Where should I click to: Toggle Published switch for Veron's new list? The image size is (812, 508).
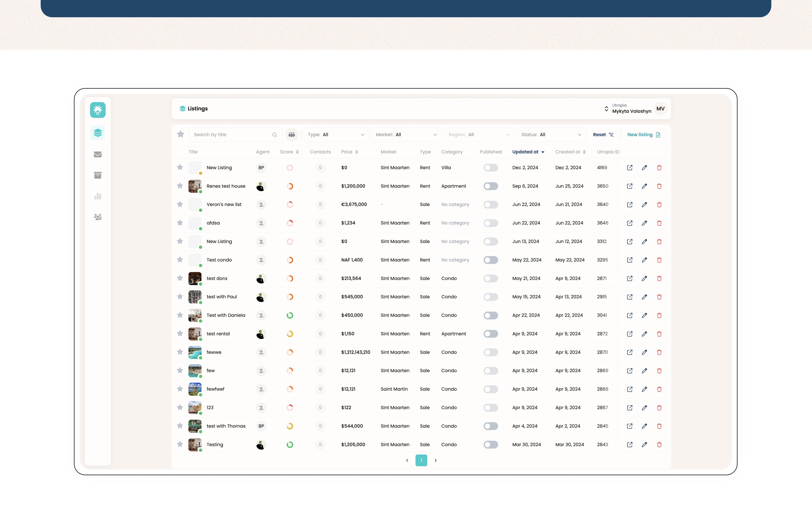[491, 205]
